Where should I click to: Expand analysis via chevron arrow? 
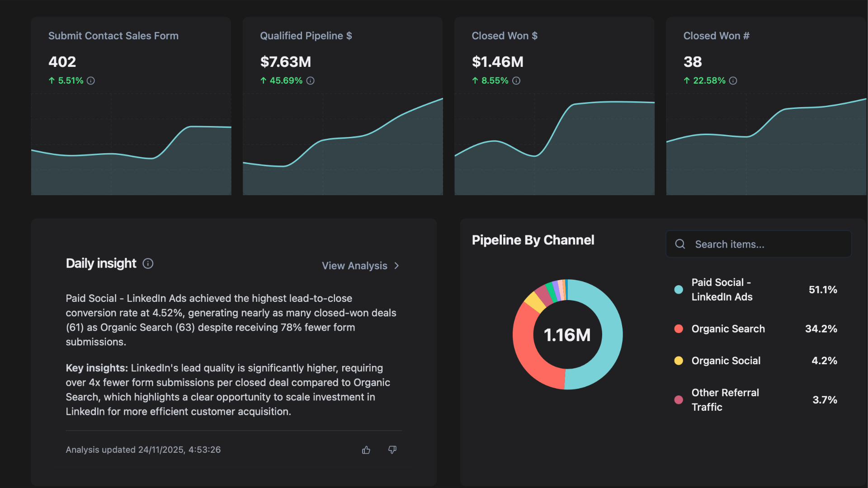[x=396, y=266]
